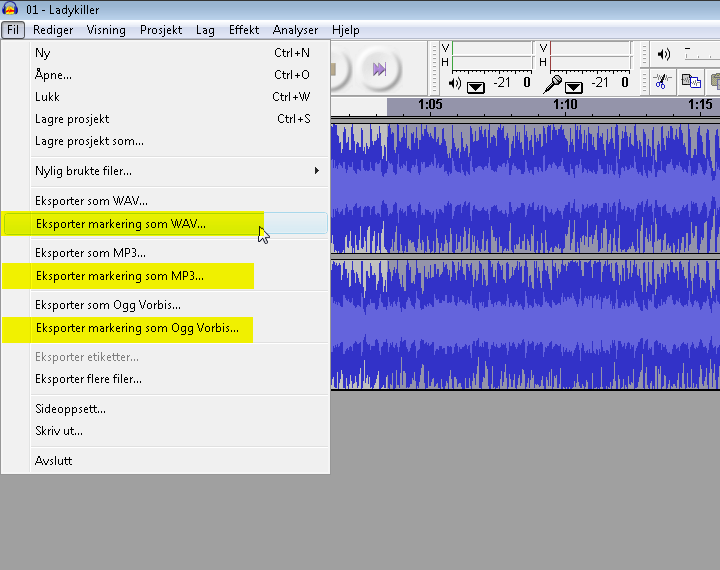Choose Eksporter som MP3 entry
This screenshot has width=720, height=570.
[90, 253]
